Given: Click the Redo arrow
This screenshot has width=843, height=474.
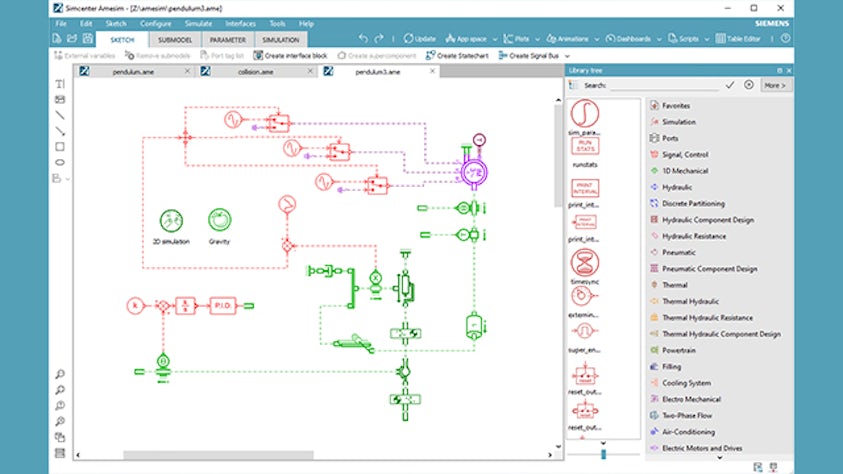Looking at the screenshot, I should coord(379,39).
